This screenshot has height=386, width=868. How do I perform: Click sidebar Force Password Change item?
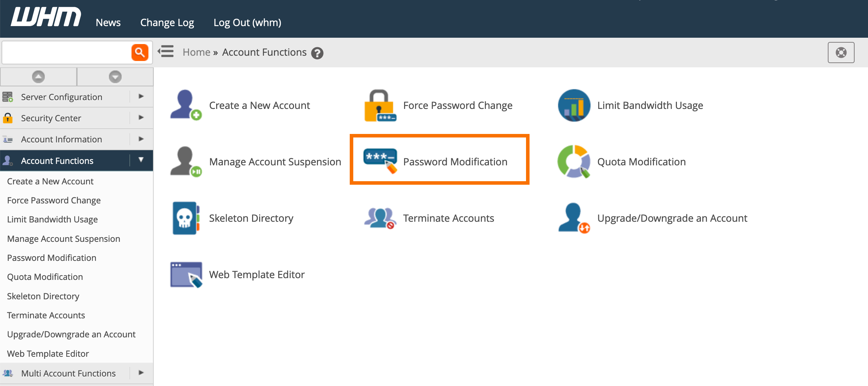pyautogui.click(x=54, y=200)
